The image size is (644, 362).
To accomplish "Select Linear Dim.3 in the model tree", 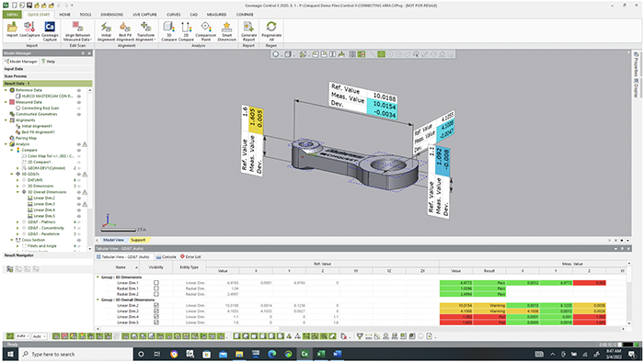I will [x=44, y=204].
